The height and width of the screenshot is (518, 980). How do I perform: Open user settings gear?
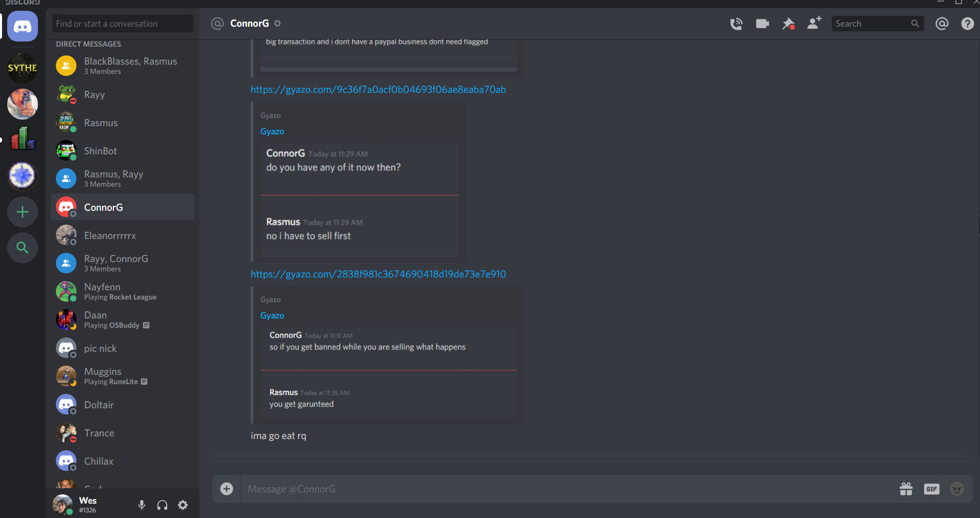pos(183,505)
